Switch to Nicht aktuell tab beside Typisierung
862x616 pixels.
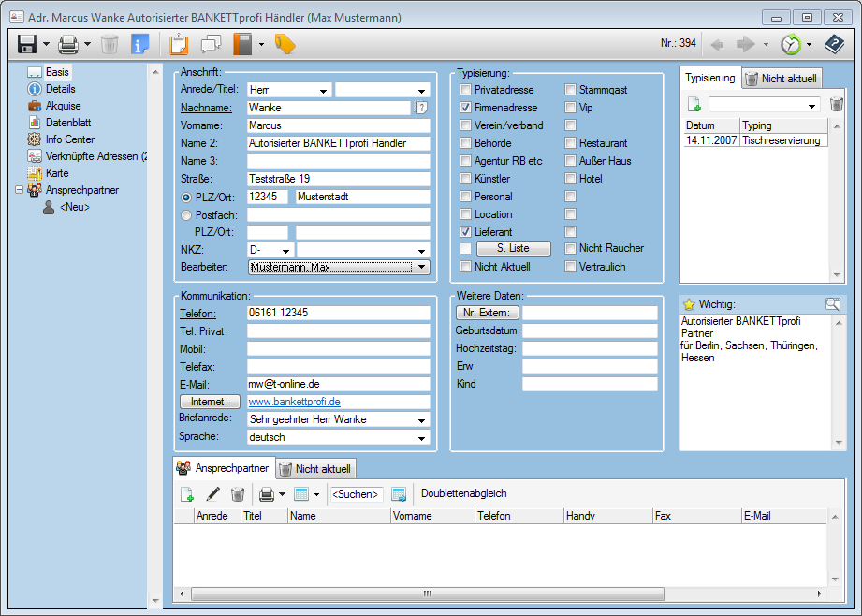782,79
